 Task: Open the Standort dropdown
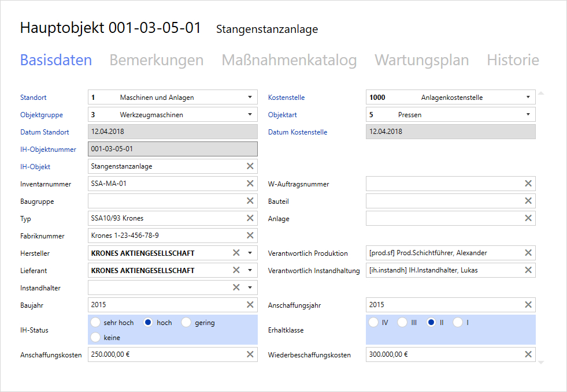coord(250,98)
